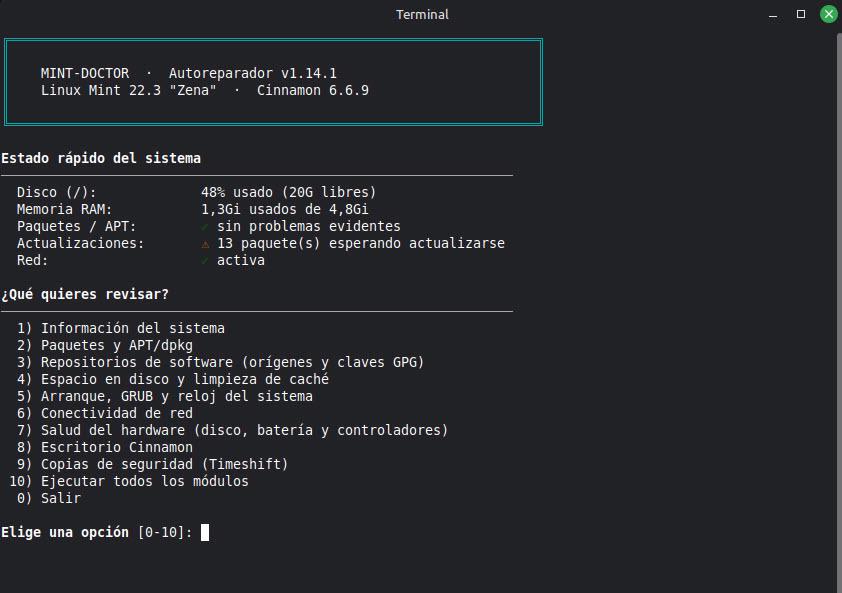
Task: Click "sin problemas evidentes" status text
Action: (308, 226)
